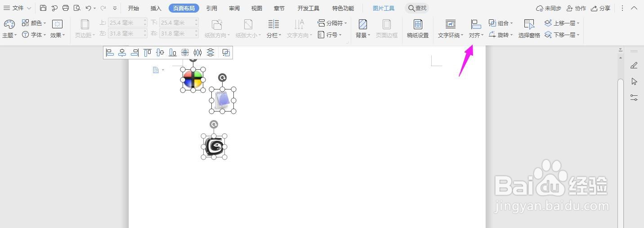Click the 分享 share button
Image resolution: width=644 pixels, height=228 pixels.
pyautogui.click(x=601, y=8)
